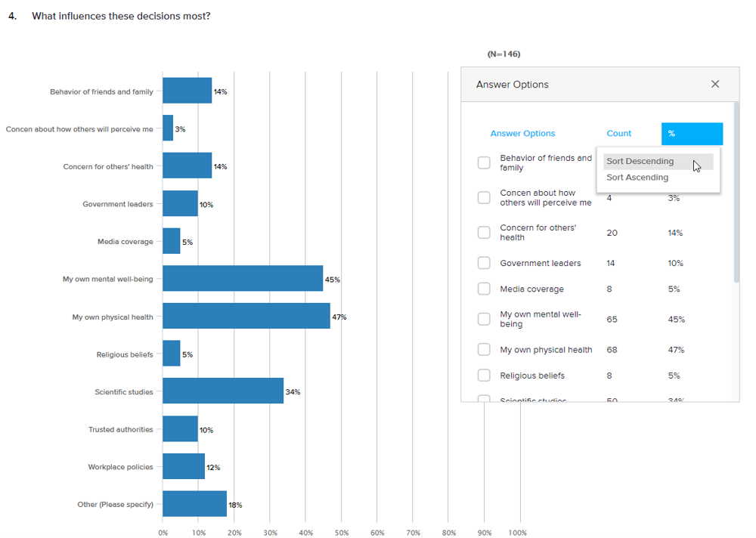
Task: Check the Government leaders option
Action: (x=484, y=263)
